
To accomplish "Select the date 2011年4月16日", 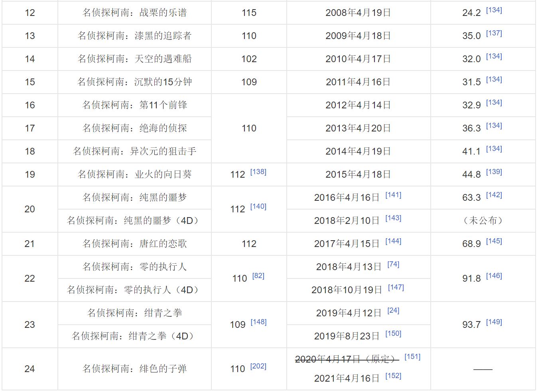I will [x=358, y=82].
